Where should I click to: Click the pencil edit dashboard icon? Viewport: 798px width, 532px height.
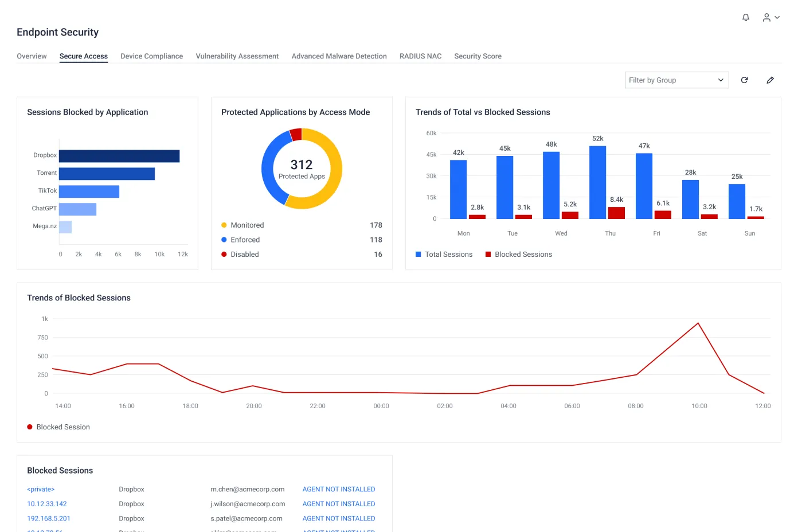770,80
